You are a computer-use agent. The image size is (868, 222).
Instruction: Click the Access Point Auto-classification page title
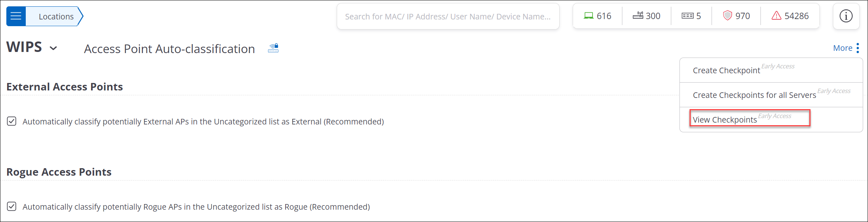[169, 49]
